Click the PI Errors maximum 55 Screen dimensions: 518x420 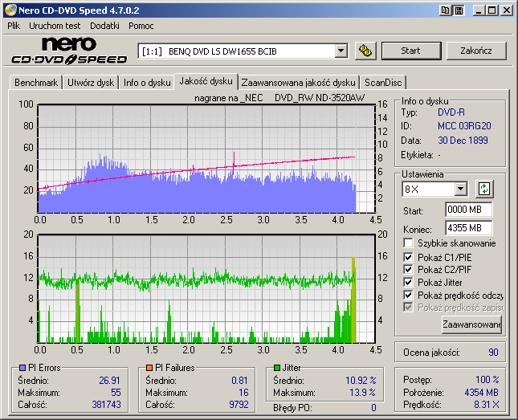[116, 392]
